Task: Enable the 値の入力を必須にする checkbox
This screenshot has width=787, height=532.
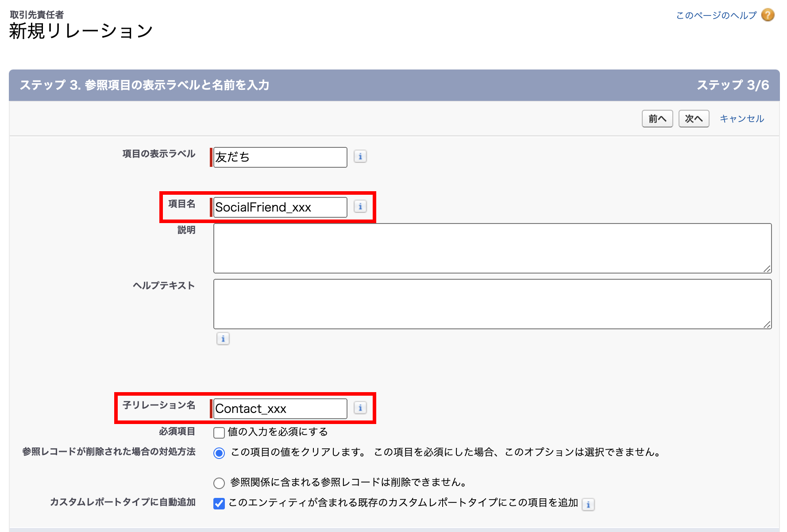Action: tap(219, 432)
